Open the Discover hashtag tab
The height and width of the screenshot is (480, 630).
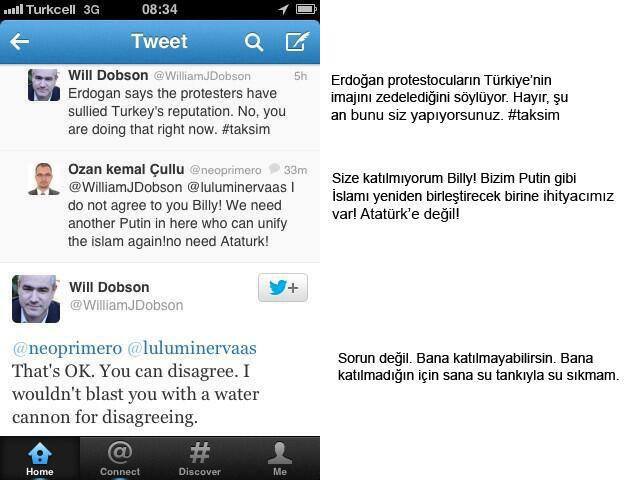[x=200, y=459]
